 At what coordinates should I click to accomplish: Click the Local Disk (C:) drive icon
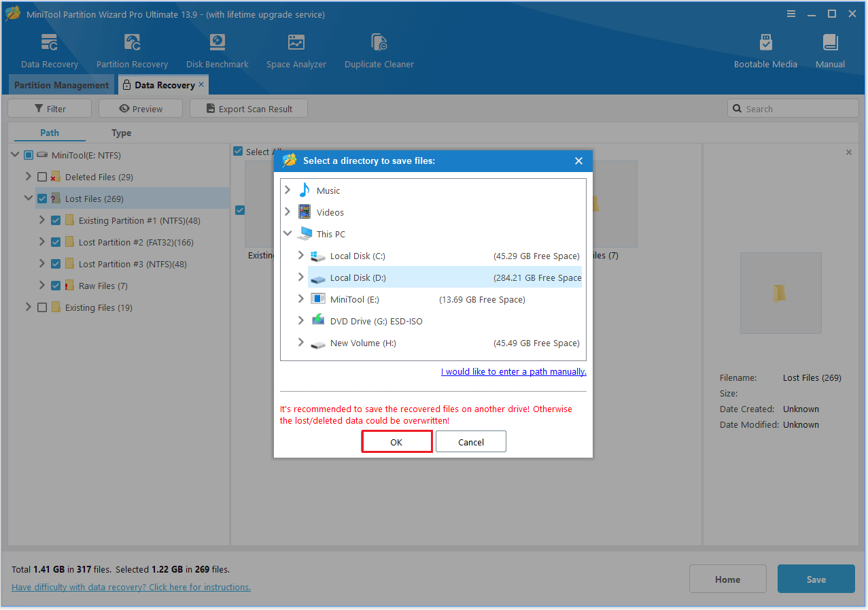tap(318, 256)
